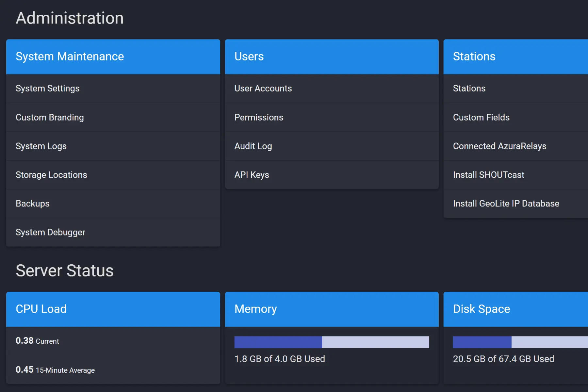Open User Accounts management
588x392 pixels.
(x=263, y=89)
